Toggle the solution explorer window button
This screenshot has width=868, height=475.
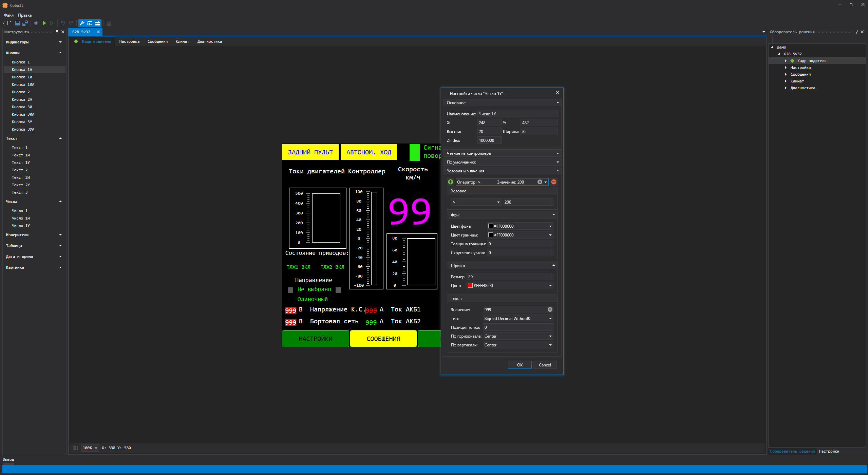point(90,23)
